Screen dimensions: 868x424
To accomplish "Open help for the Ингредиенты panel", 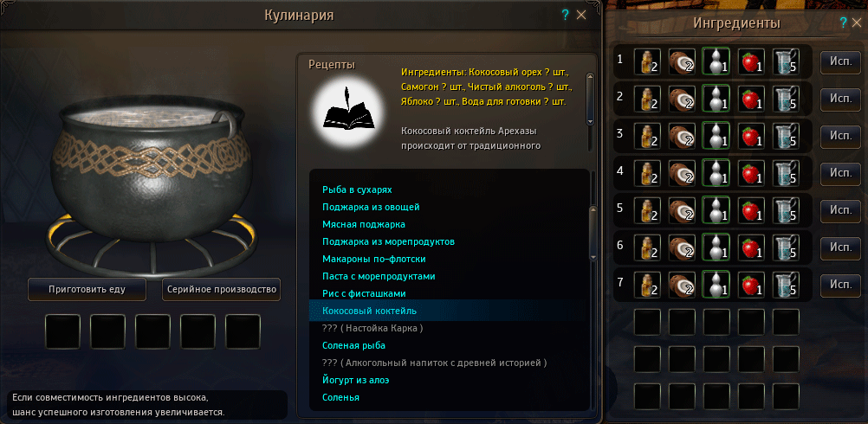I will point(843,22).
